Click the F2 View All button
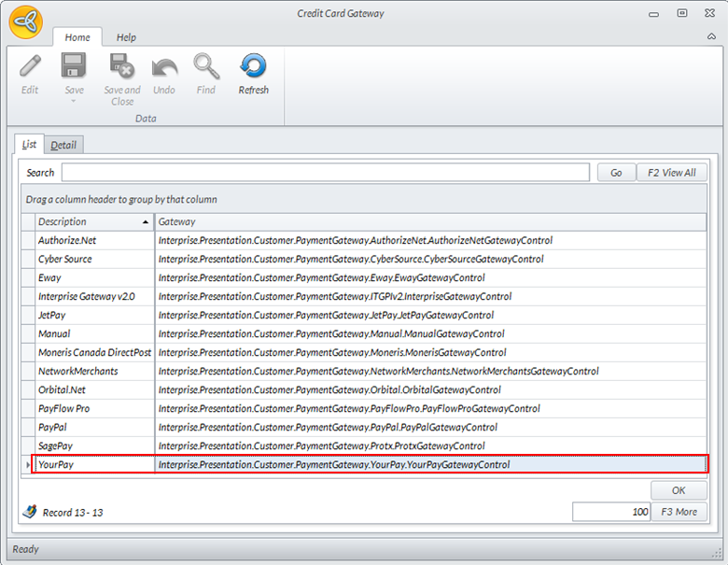 pos(672,173)
